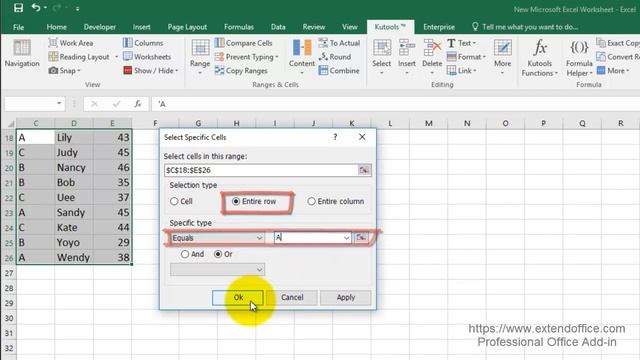Image resolution: width=640 pixels, height=360 pixels.
Task: Click the Link tool in Editing group
Action: point(462,71)
